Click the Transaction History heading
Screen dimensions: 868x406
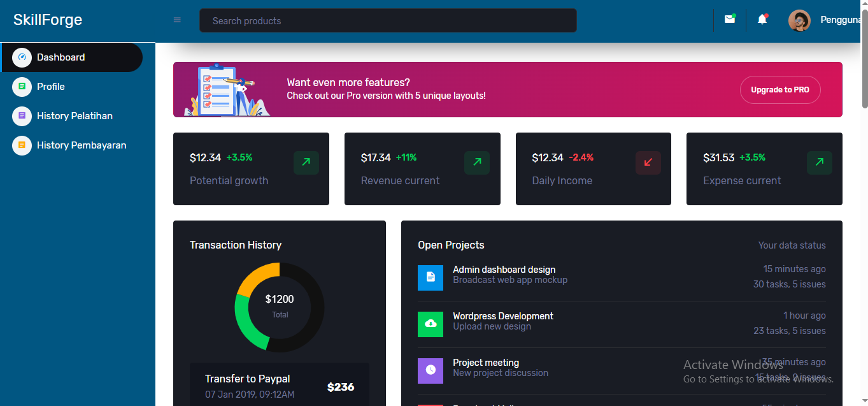[236, 245]
